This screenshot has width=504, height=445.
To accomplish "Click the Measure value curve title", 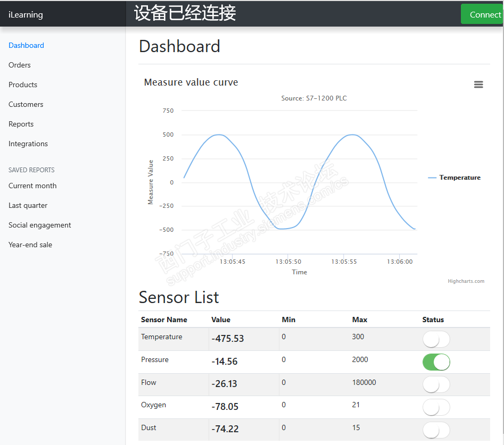I will pos(191,82).
